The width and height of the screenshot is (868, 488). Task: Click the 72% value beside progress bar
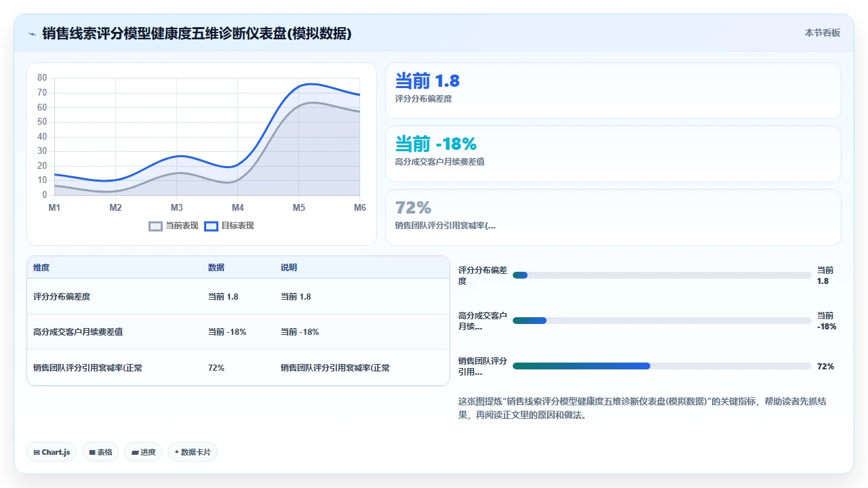(825, 366)
